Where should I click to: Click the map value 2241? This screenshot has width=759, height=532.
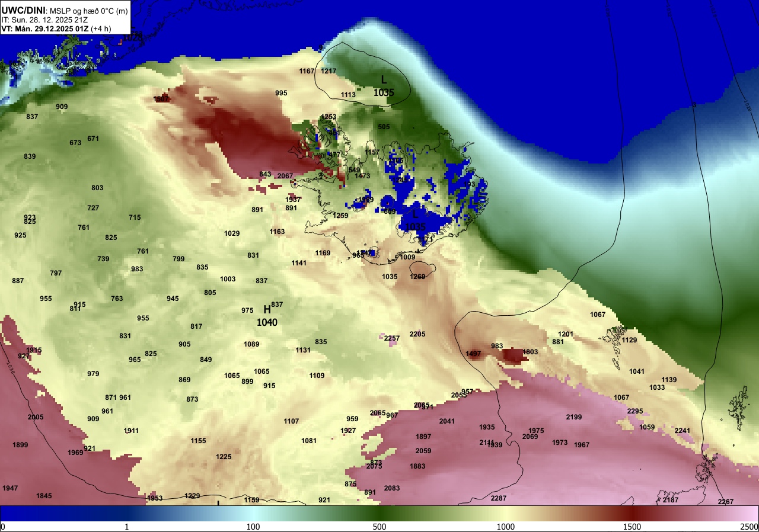coord(683,431)
